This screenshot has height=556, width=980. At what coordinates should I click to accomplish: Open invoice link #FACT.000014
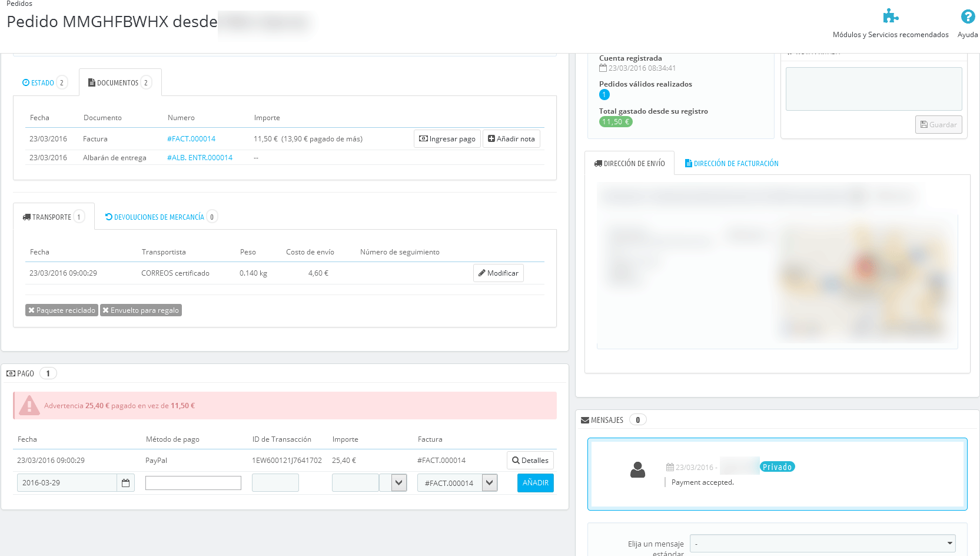pos(191,139)
